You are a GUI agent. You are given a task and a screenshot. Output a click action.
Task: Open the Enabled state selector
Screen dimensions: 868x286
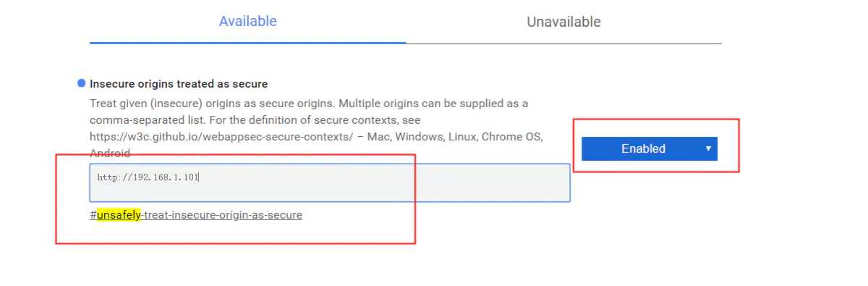[650, 148]
